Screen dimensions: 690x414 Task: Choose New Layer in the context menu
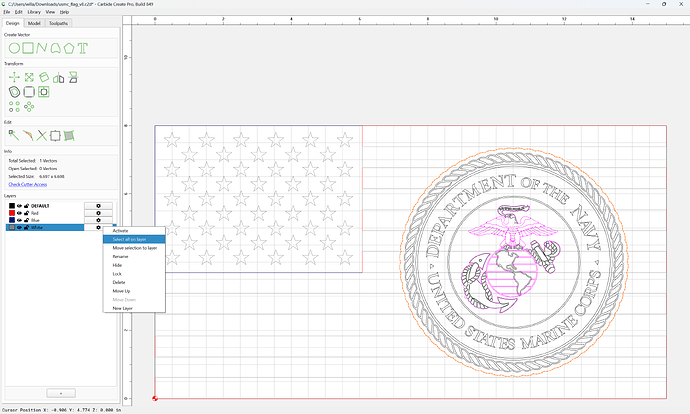(134, 308)
